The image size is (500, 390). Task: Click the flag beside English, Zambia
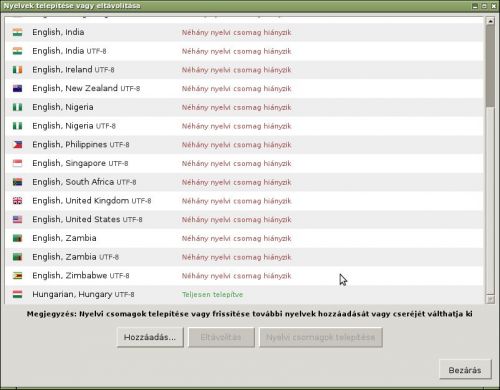17,238
